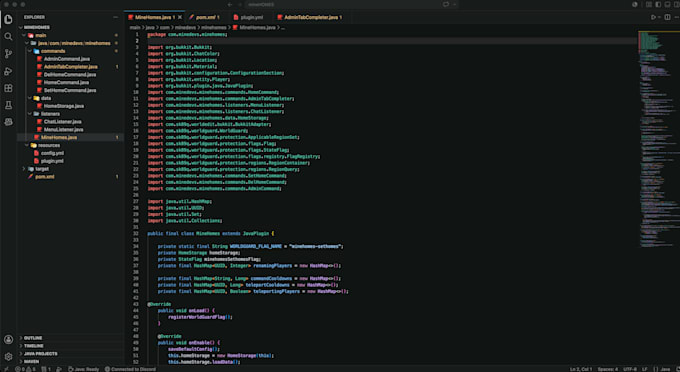Click the Ln, Col cursor position status
The width and height of the screenshot is (680, 372).
click(x=581, y=369)
